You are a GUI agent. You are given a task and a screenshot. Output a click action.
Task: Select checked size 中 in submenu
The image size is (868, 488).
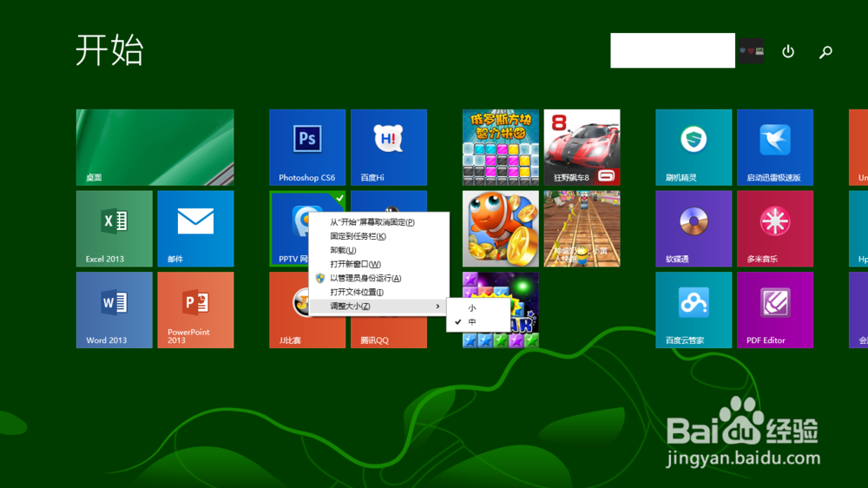pos(479,322)
